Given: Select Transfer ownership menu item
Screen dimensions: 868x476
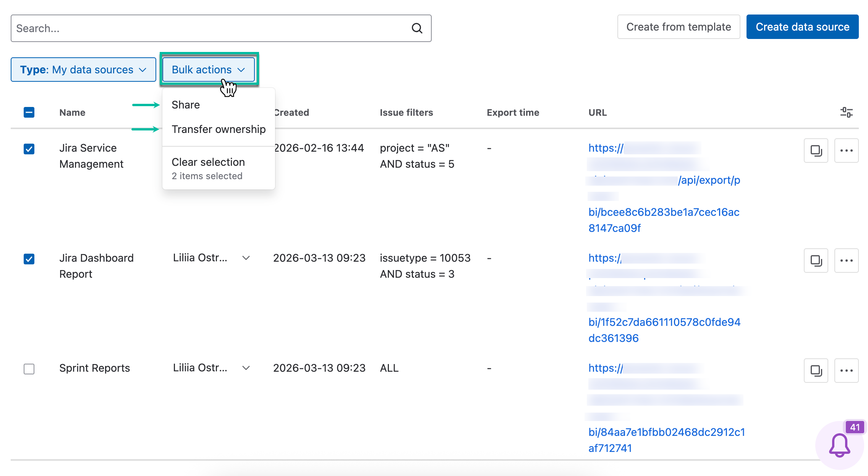Looking at the screenshot, I should tap(219, 129).
